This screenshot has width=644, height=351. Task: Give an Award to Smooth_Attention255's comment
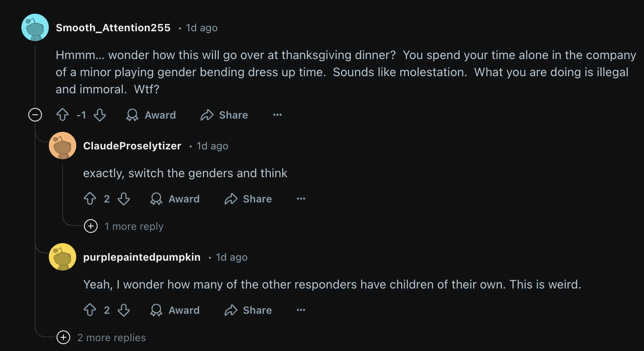coord(151,115)
